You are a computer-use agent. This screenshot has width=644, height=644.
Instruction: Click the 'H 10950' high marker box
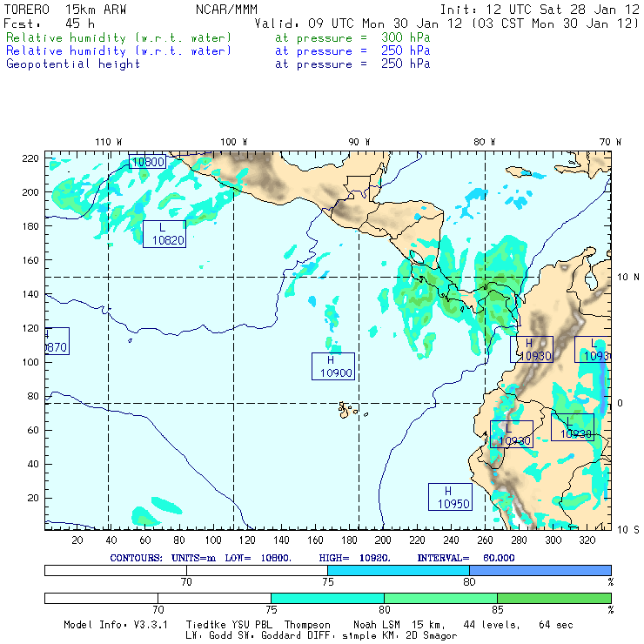tap(450, 497)
